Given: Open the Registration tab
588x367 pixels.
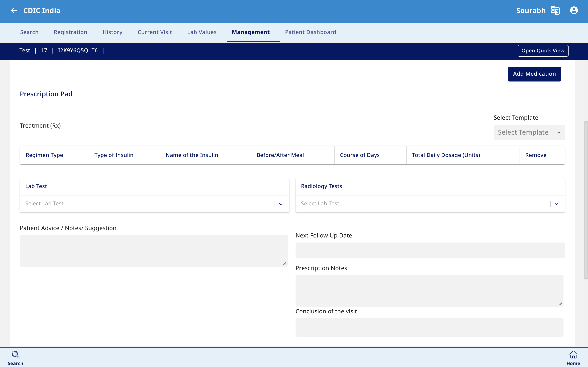Looking at the screenshot, I should tap(70, 32).
